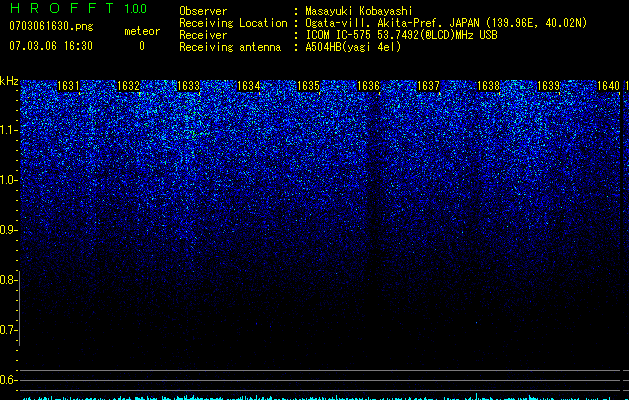Click the HROFFT 1.0.0 title text

tap(78, 8)
